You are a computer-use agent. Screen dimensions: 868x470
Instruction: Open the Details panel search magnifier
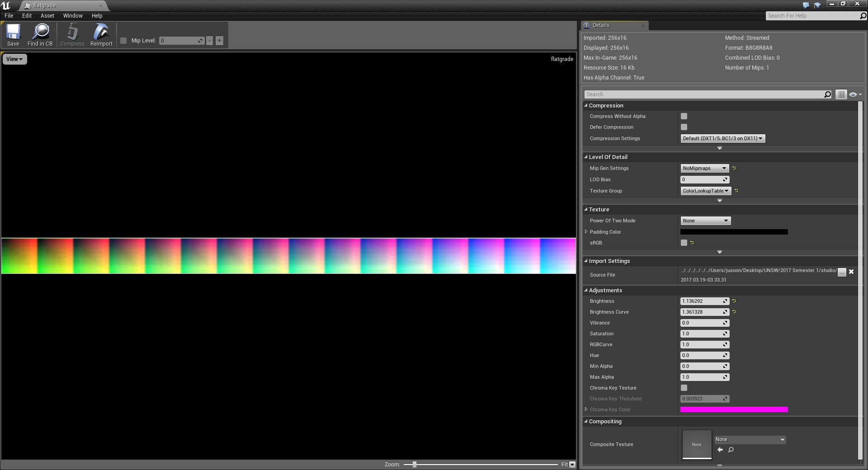click(x=827, y=94)
